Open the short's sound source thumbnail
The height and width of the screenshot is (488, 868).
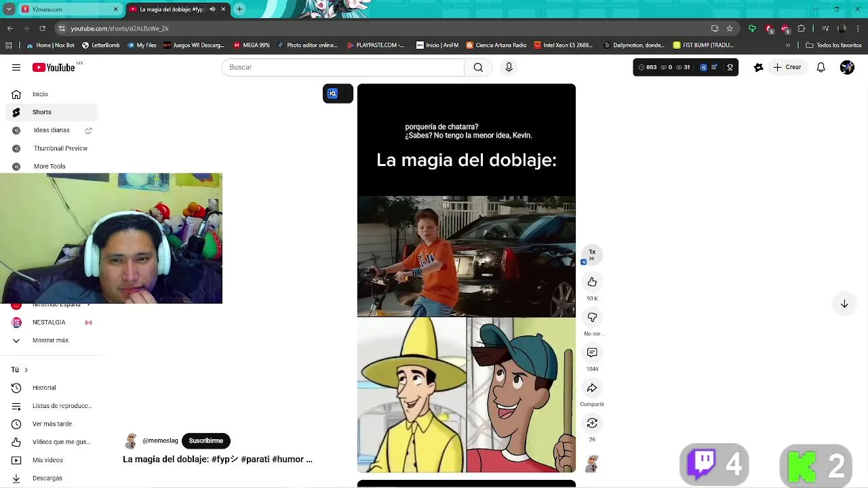[592, 464]
